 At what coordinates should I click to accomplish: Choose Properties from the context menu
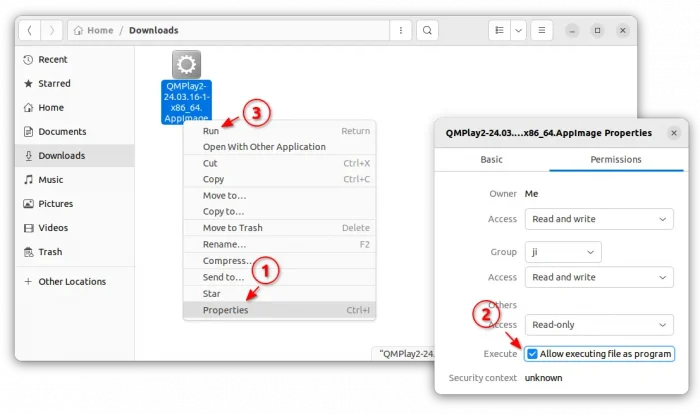(225, 310)
